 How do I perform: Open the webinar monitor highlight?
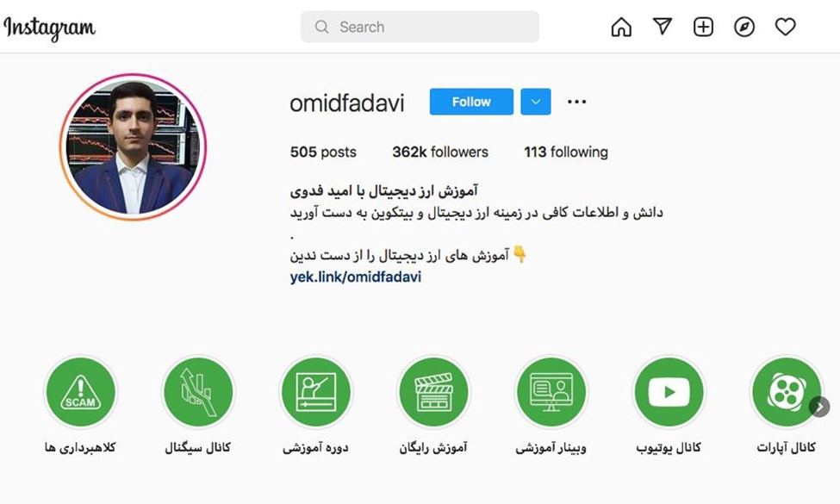coord(551,392)
